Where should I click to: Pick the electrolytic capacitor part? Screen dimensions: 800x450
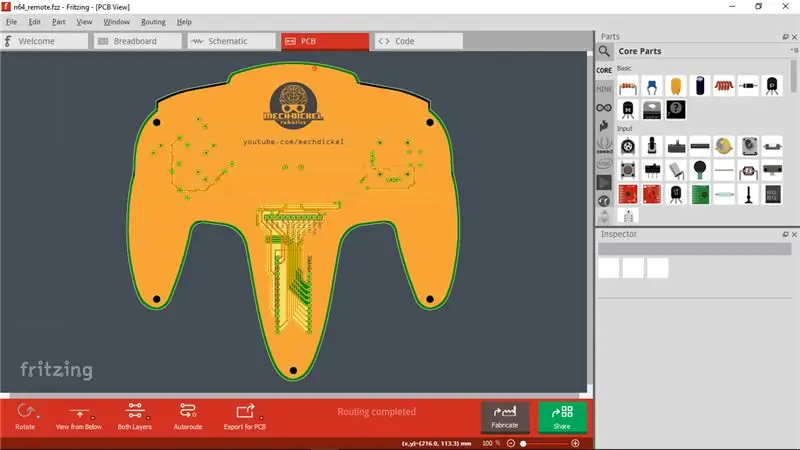pos(700,86)
